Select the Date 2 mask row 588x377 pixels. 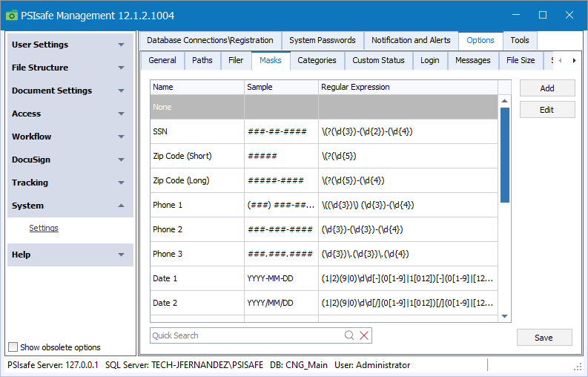click(x=324, y=303)
